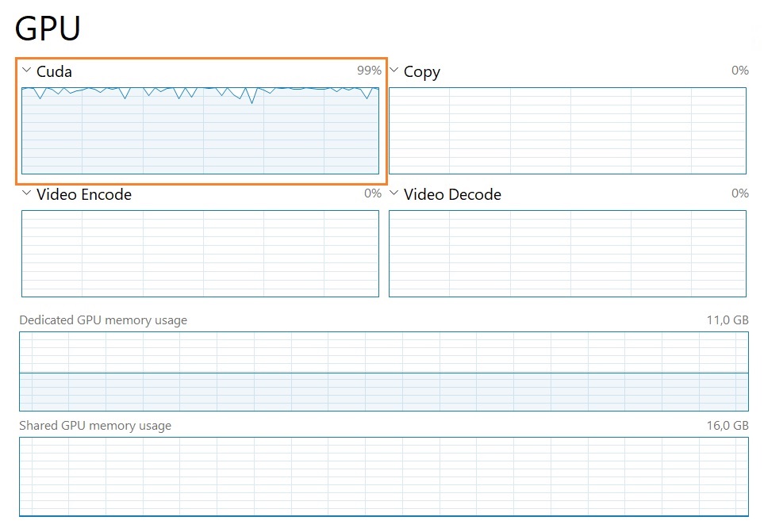Click the 0% Video Decode usage value
This screenshot has width=764, height=532.
pyautogui.click(x=739, y=193)
